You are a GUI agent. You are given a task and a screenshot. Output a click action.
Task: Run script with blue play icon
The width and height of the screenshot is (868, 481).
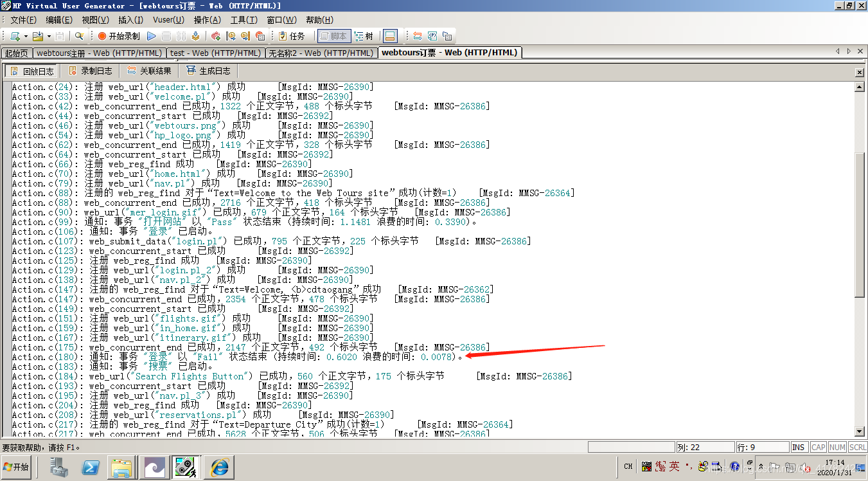point(152,36)
